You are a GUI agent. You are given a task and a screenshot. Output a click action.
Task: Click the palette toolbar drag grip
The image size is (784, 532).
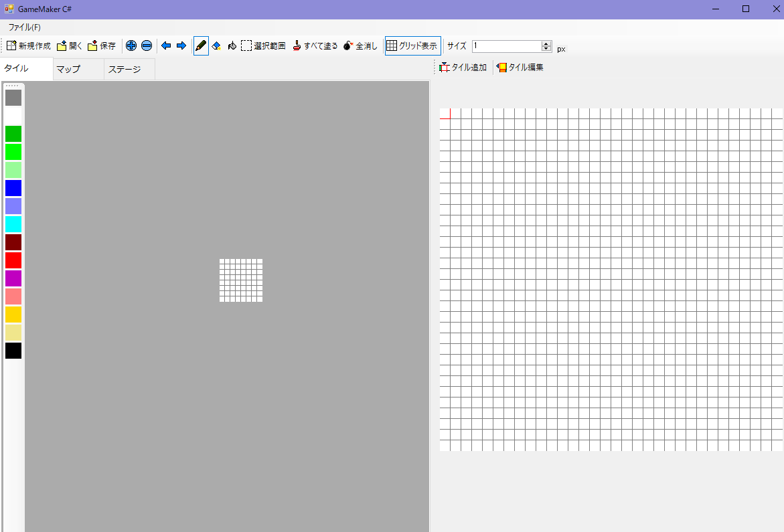pos(12,86)
